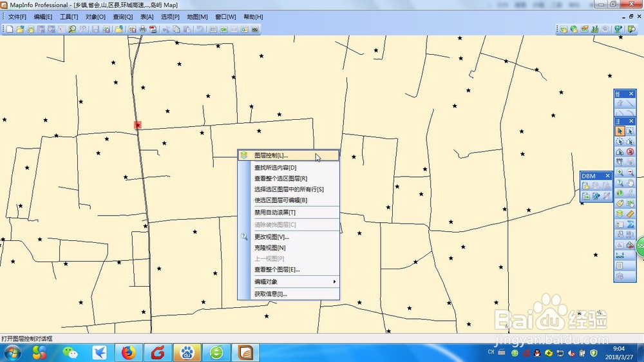
Task: Choose 查找所选内容[D] from context menu
Action: click(x=289, y=167)
